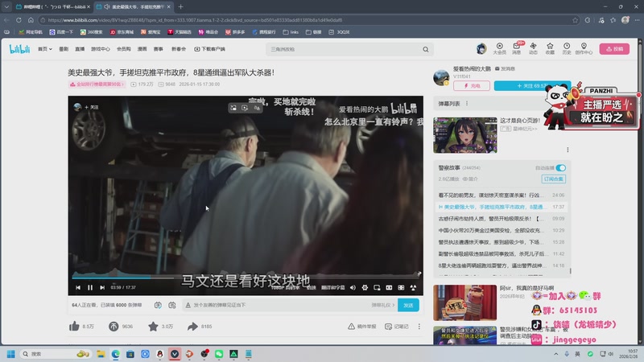644x362 pixels.
Task: Open the 直播 navigation item
Action: pos(80,49)
